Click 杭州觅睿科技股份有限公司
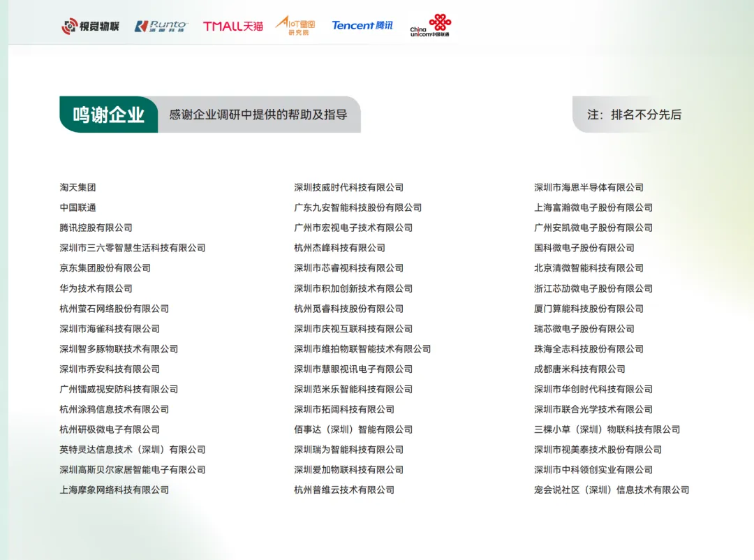This screenshot has width=754, height=560. [x=349, y=309]
